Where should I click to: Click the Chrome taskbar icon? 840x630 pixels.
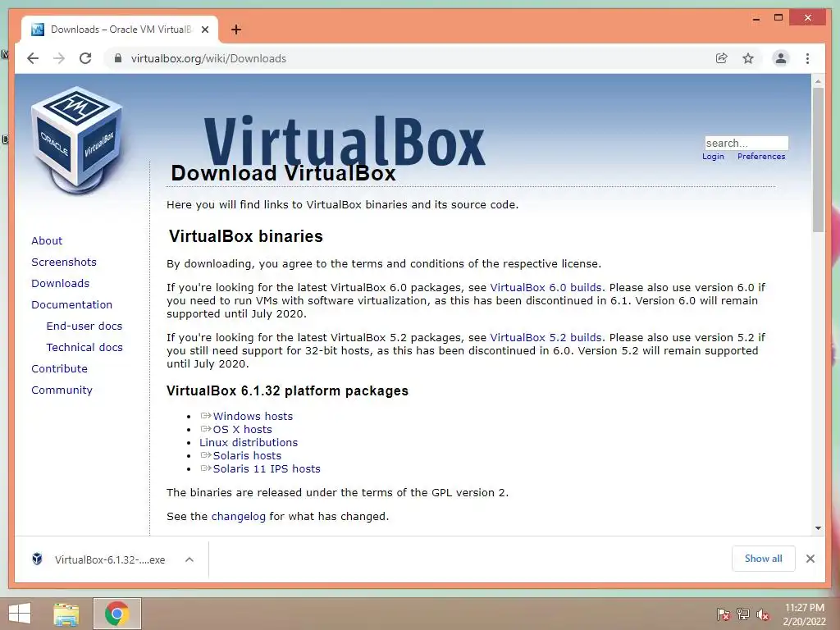[117, 614]
